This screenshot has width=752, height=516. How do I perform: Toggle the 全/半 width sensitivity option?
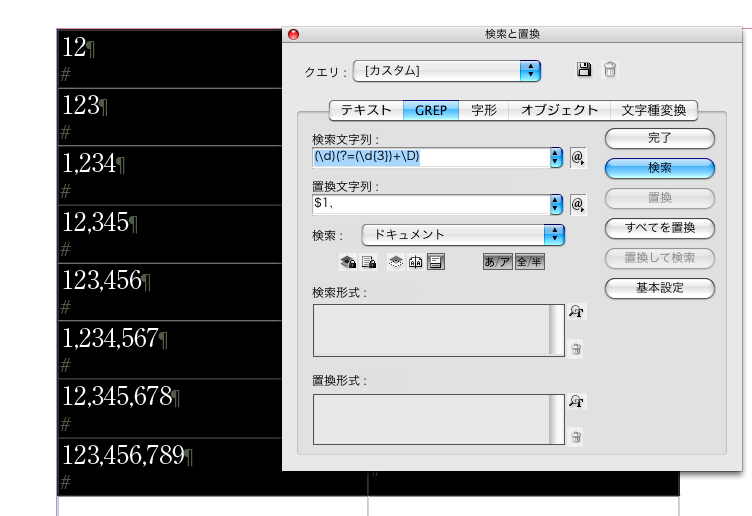click(529, 262)
